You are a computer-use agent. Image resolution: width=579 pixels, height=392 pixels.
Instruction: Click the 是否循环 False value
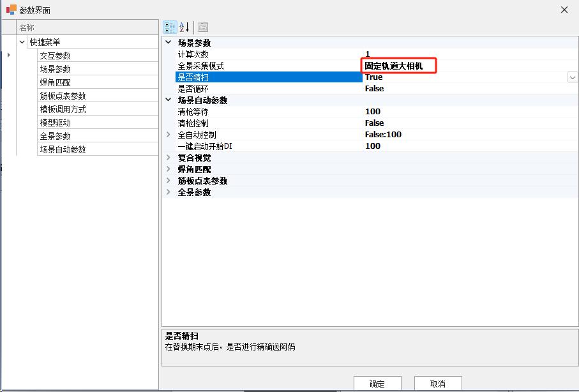[x=375, y=89]
